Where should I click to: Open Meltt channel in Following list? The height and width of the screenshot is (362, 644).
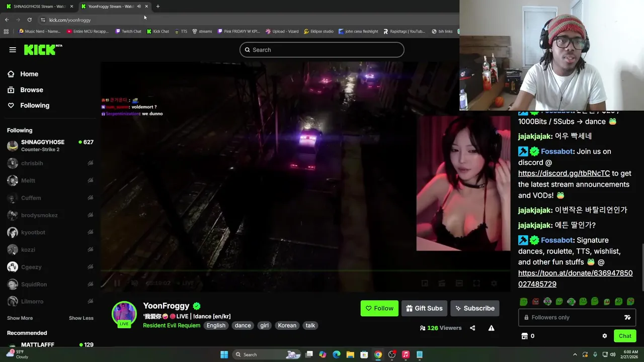[x=50, y=180]
